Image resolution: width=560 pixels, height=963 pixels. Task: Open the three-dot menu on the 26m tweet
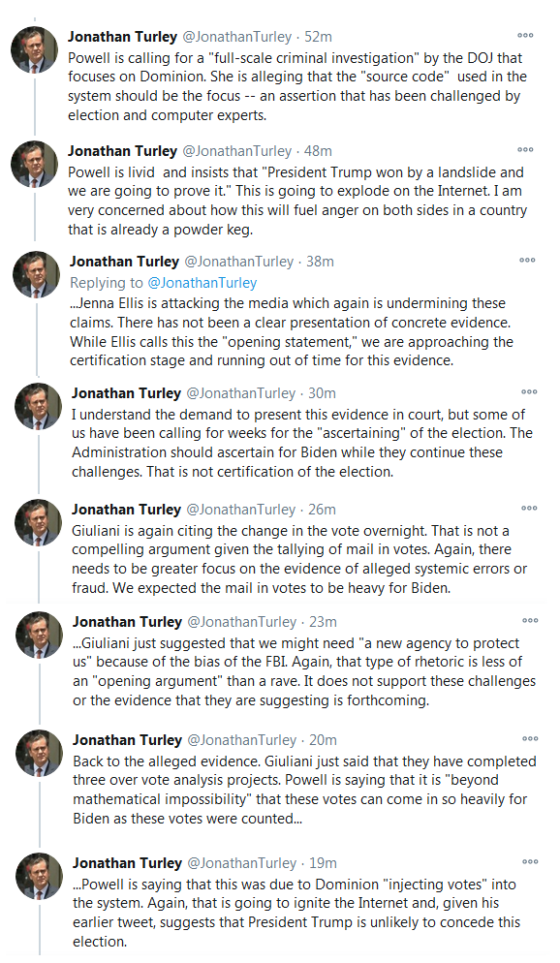tap(529, 508)
